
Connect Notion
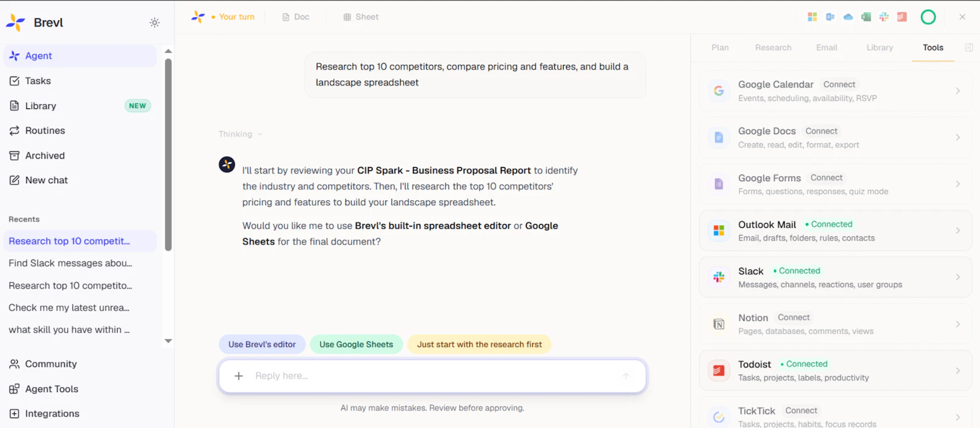(794, 317)
